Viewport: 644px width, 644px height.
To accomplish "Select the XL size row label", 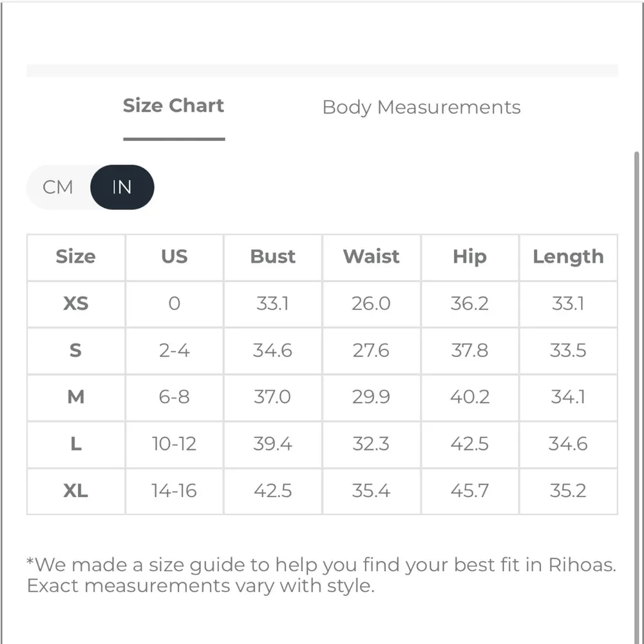I will coord(75,491).
